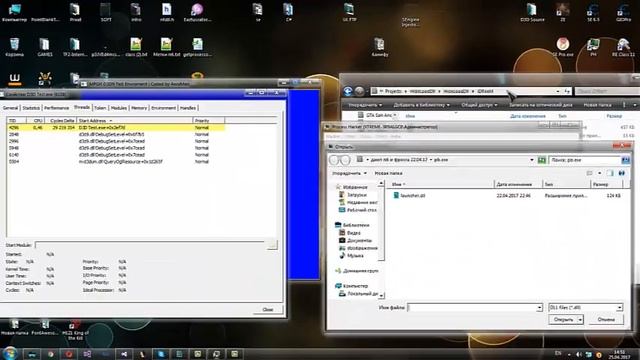Screen dimensions: 640x360
Task: Open Музыка library in dialog sidebar
Action: click(x=351, y=256)
